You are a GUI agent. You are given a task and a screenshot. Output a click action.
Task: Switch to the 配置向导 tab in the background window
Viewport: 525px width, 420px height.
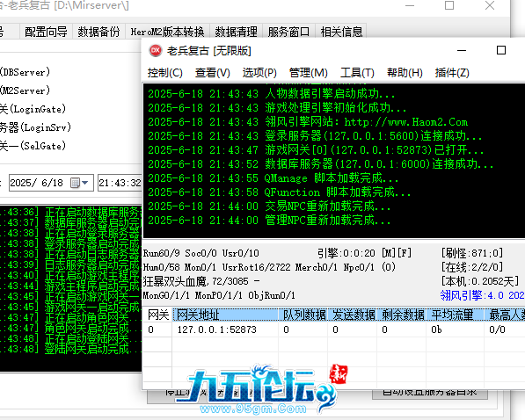coord(46,32)
